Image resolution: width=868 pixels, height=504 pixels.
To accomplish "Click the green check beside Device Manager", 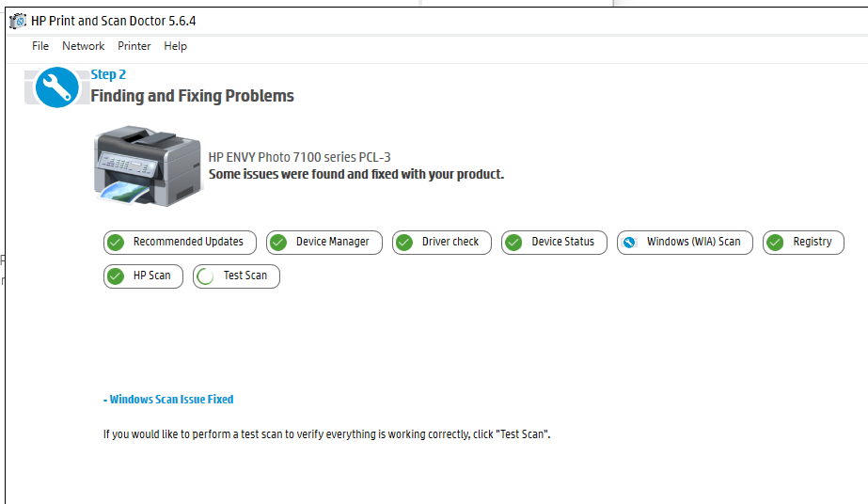I will pyautogui.click(x=278, y=243).
